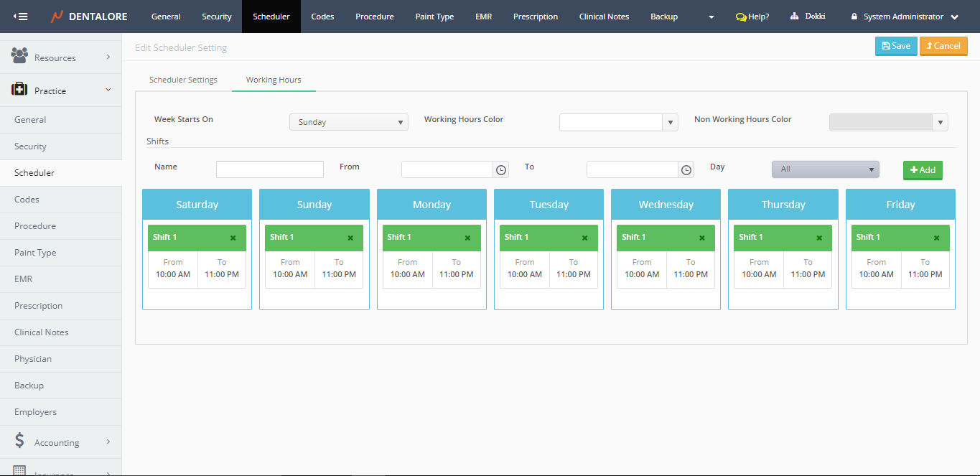Switch to the Scheduler Settings tab
The width and height of the screenshot is (980, 476).
point(183,80)
